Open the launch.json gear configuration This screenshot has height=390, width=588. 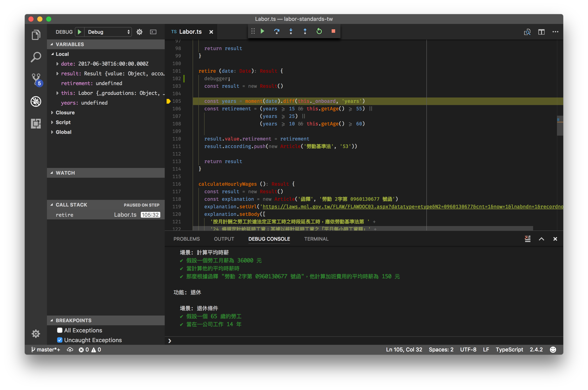pyautogui.click(x=139, y=32)
